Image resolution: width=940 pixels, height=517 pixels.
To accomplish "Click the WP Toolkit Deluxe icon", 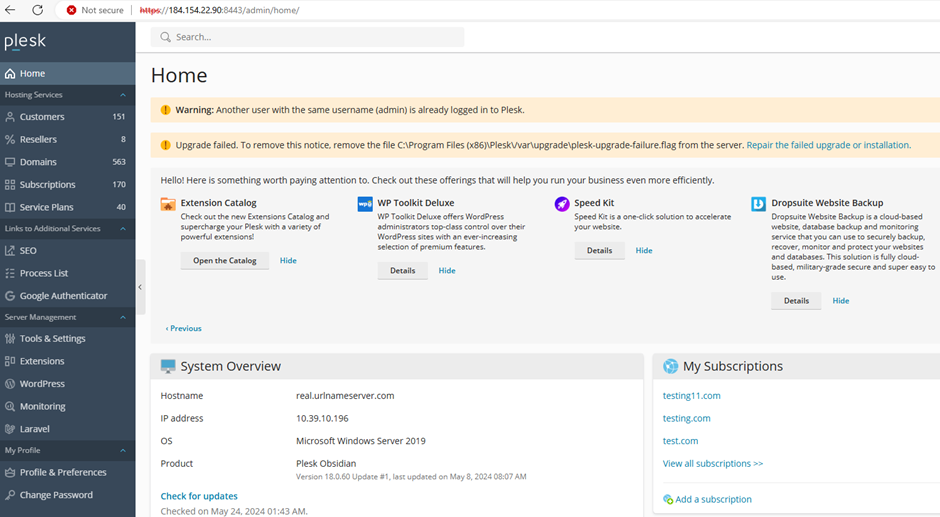I will (365, 204).
